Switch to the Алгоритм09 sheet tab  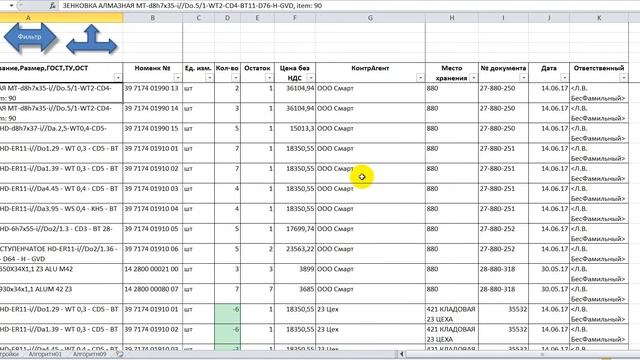(x=89, y=355)
